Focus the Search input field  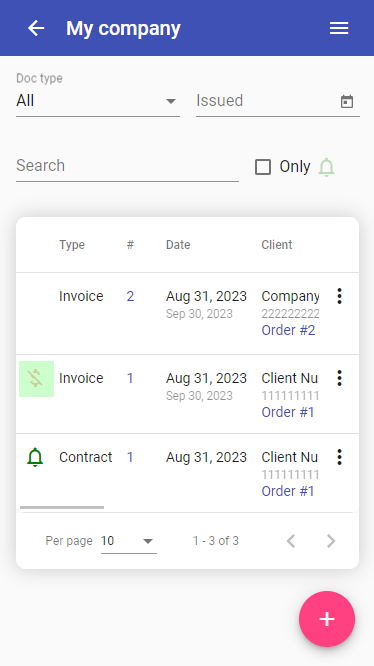127,166
